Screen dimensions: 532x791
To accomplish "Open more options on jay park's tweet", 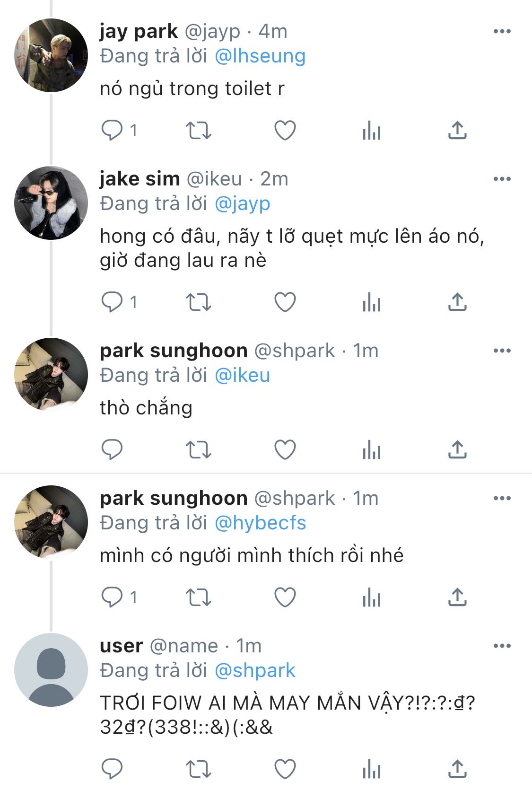I will coord(502,32).
